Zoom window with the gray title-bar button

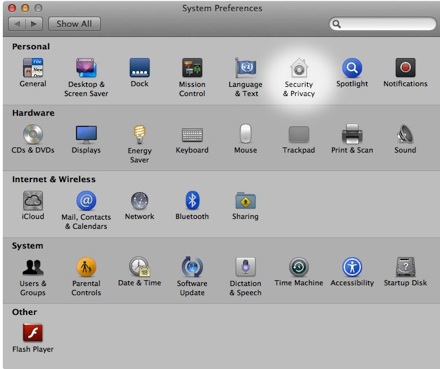pyautogui.click(x=38, y=8)
